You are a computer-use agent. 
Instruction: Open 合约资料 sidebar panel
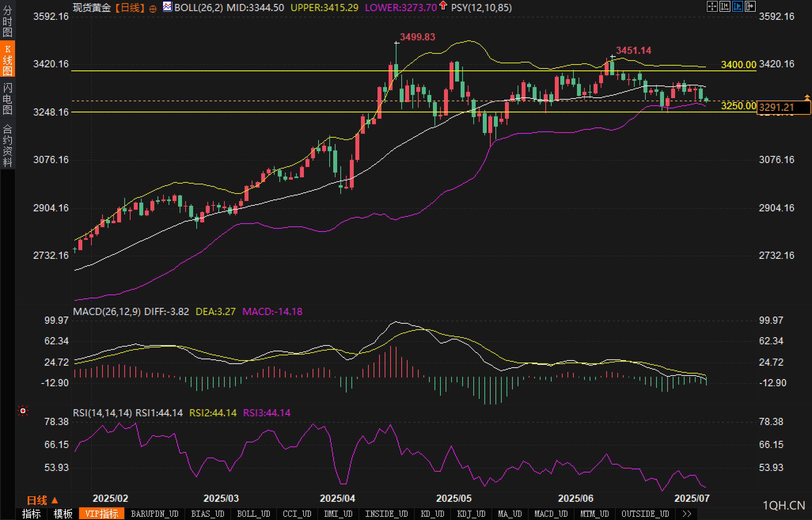point(8,145)
